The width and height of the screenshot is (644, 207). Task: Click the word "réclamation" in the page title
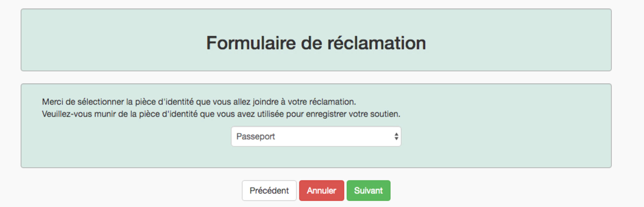pos(376,43)
